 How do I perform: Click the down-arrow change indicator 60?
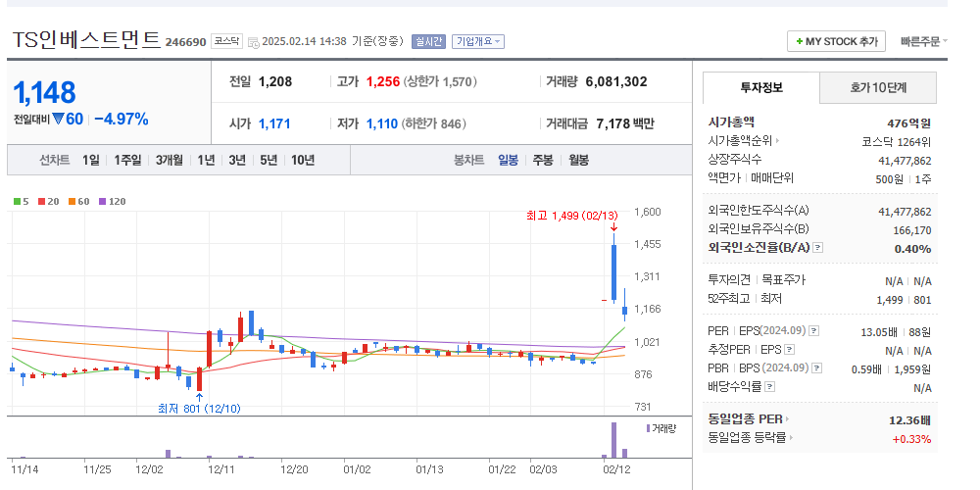tap(68, 119)
